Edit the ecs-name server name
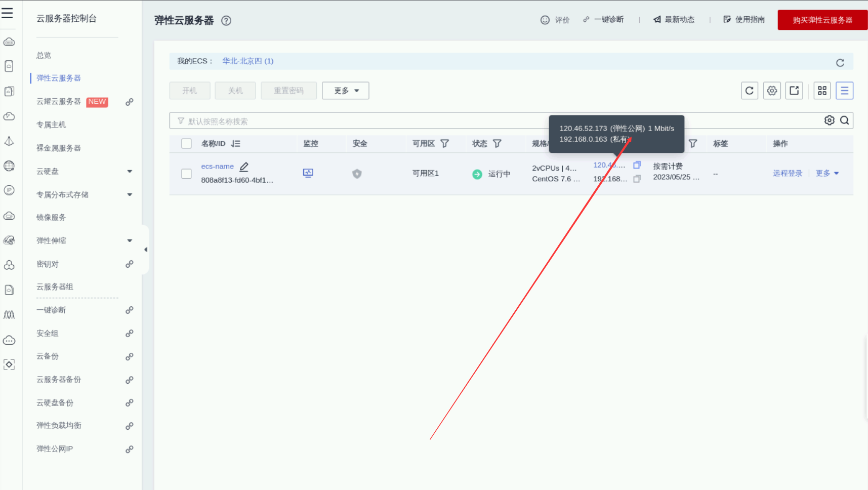868x490 pixels. 244,167
